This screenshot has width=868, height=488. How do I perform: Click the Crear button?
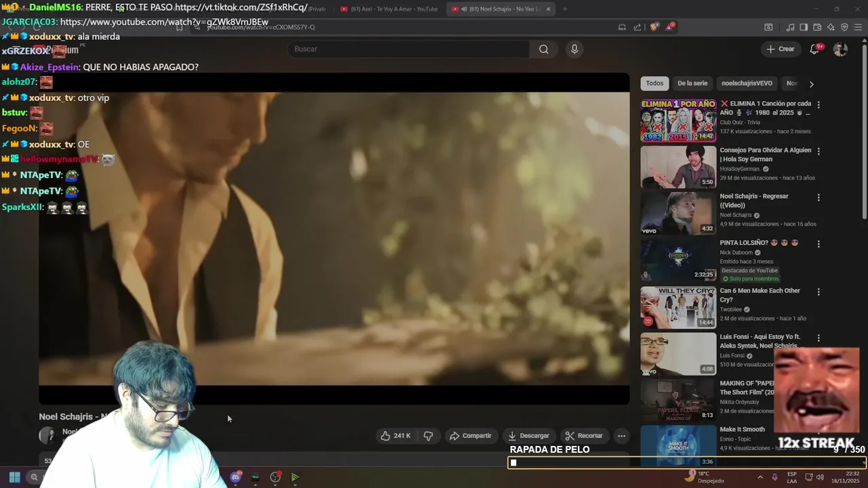coord(781,49)
